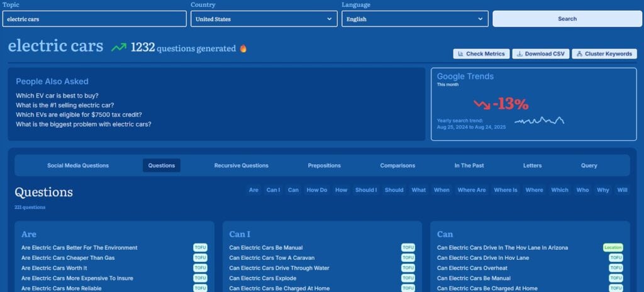
Task: Click 'Can Electric Cars Explode'
Action: tap(262, 278)
